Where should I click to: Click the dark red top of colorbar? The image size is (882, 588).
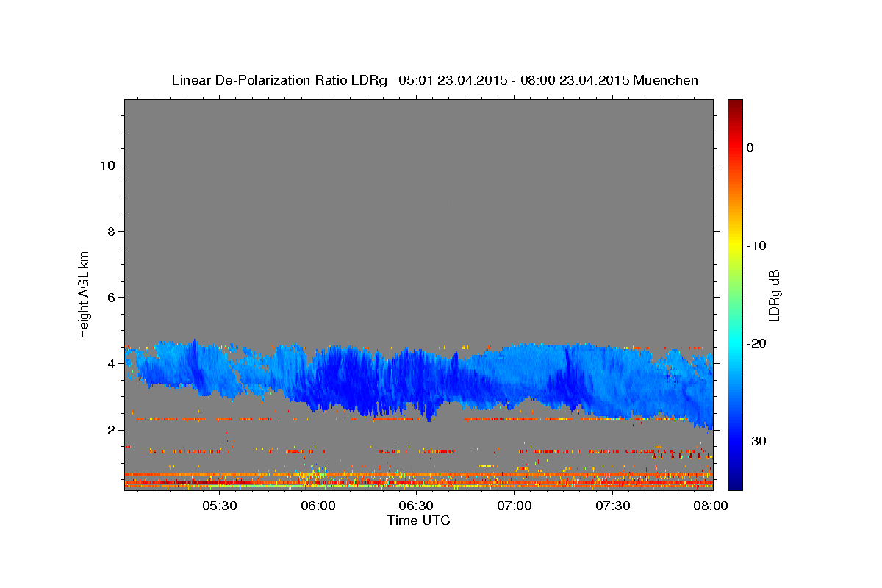point(735,104)
